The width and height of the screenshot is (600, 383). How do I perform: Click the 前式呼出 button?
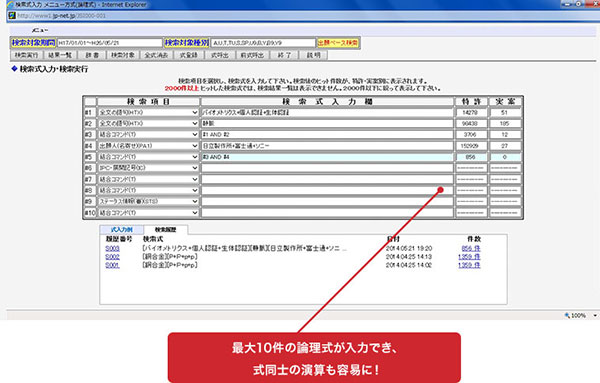point(252,55)
